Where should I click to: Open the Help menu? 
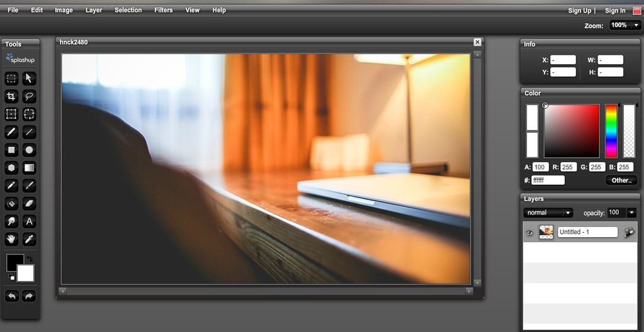click(x=219, y=10)
